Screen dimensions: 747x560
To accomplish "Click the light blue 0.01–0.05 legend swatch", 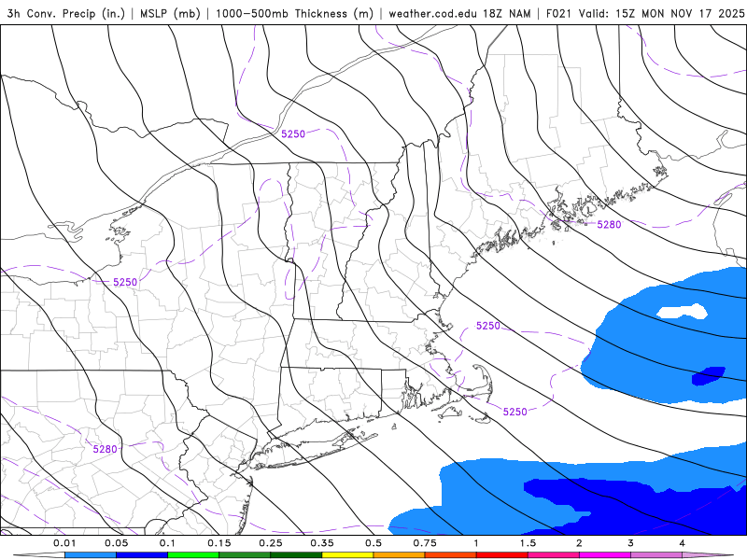I will coord(91,555).
